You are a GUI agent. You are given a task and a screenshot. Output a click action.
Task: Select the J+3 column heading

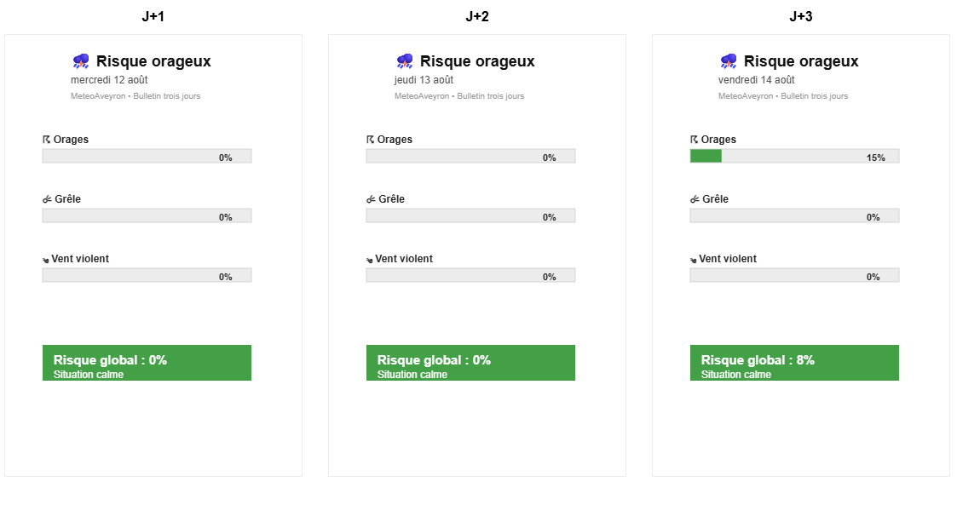(x=801, y=16)
